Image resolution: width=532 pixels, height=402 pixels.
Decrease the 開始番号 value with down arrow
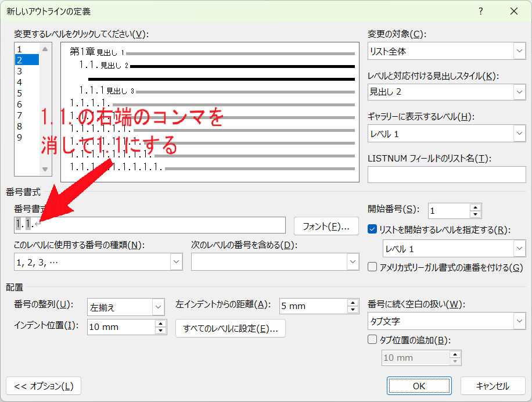tap(475, 214)
